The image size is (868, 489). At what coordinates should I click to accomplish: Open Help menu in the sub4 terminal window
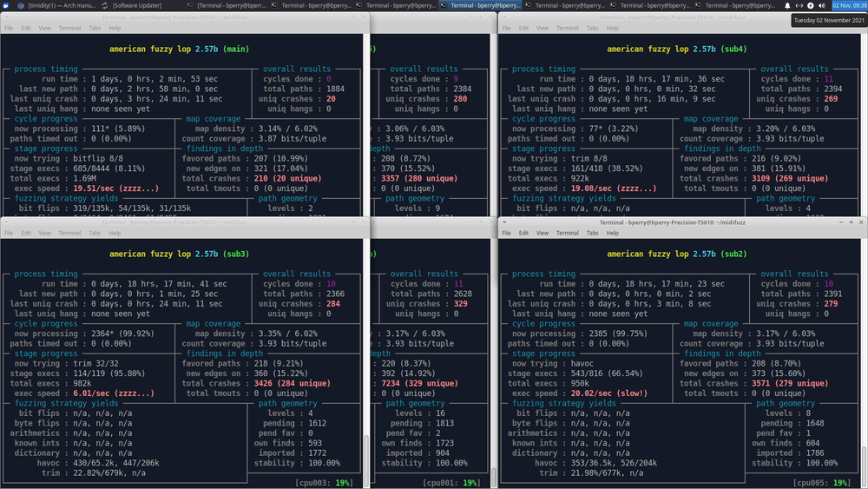tap(612, 29)
